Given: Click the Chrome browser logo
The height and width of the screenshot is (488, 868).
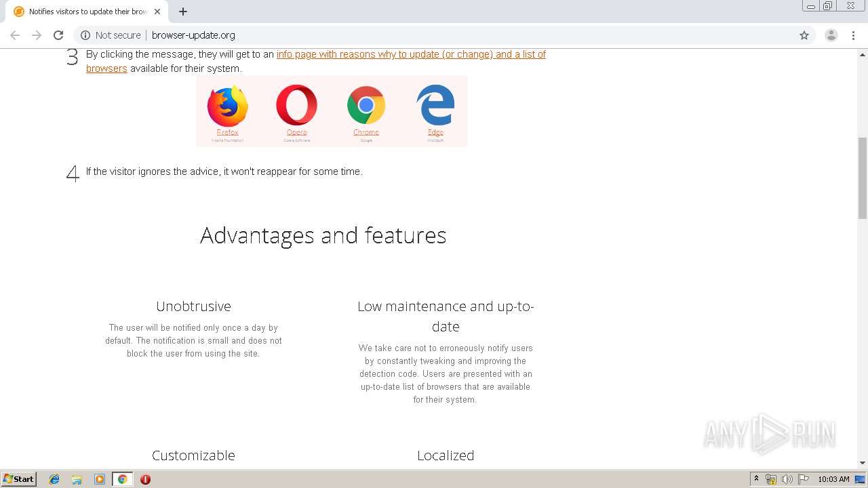Looking at the screenshot, I should [x=366, y=105].
